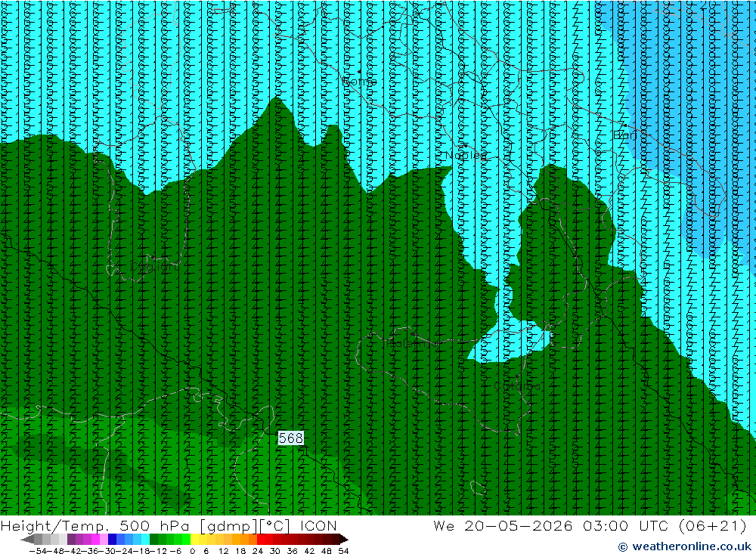Click the magenta -36 legend swatch

[96, 539]
